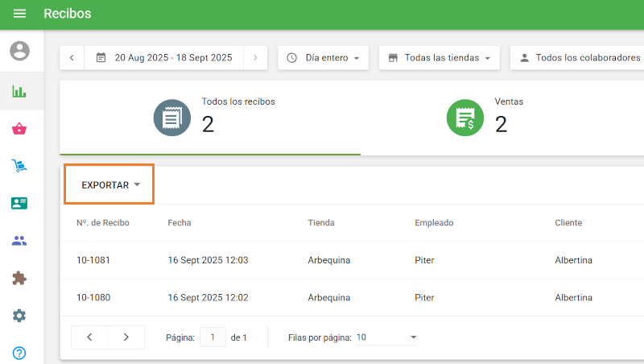This screenshot has width=644, height=364.
Task: Click the page number input field
Action: tap(213, 337)
